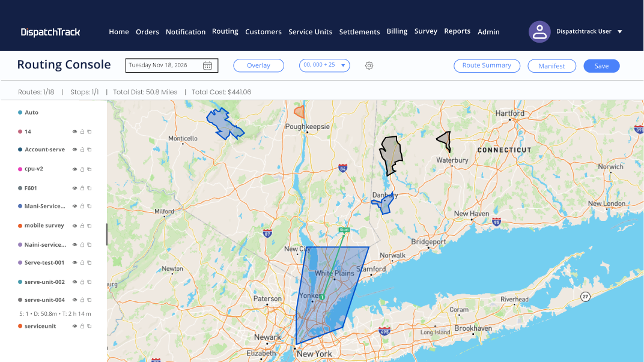Open the Route Summary
Image resolution: width=644 pixels, height=362 pixels.
tap(487, 65)
